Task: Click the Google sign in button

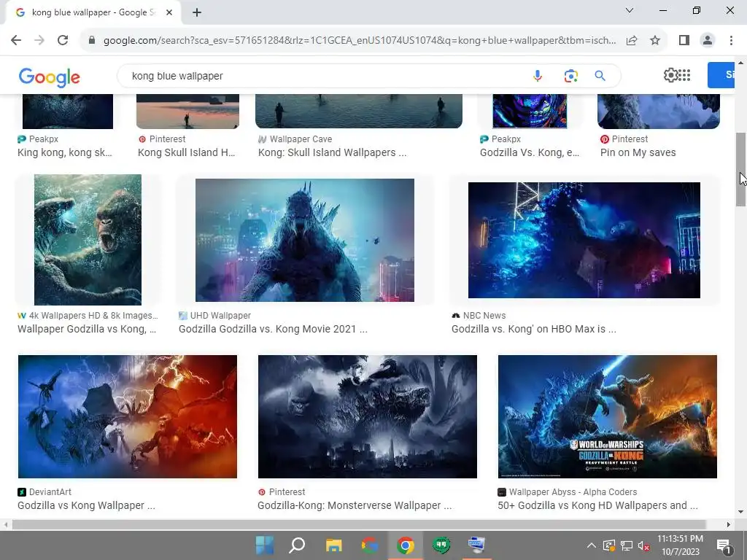Action: pyautogui.click(x=721, y=75)
